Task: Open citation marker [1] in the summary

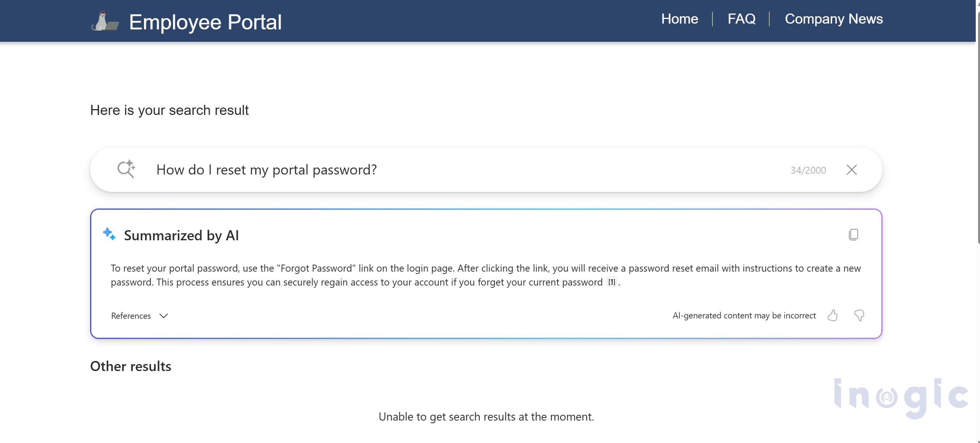Action: (x=611, y=282)
